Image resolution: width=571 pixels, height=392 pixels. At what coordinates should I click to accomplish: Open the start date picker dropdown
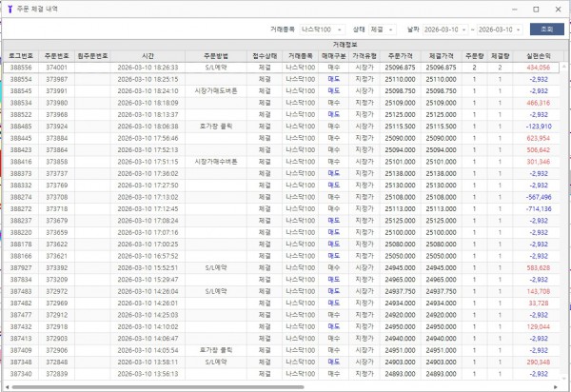pos(464,29)
